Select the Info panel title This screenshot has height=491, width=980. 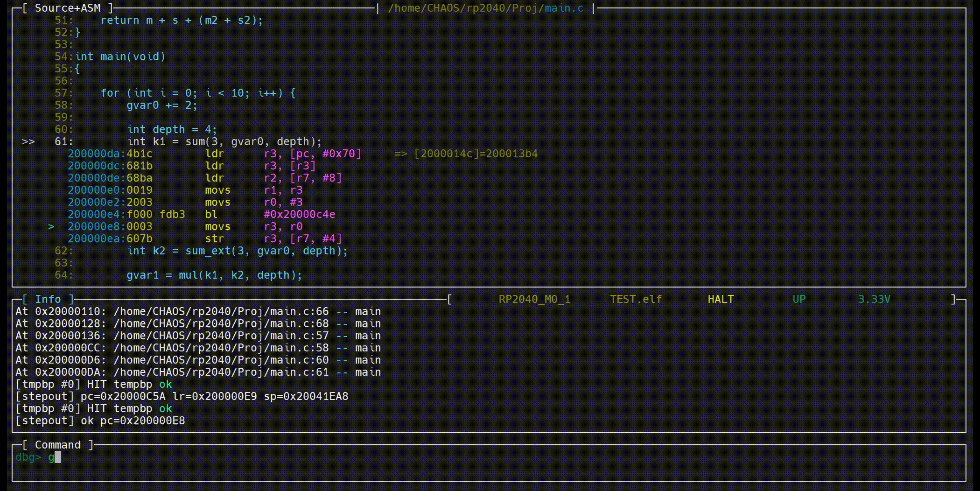coord(48,300)
